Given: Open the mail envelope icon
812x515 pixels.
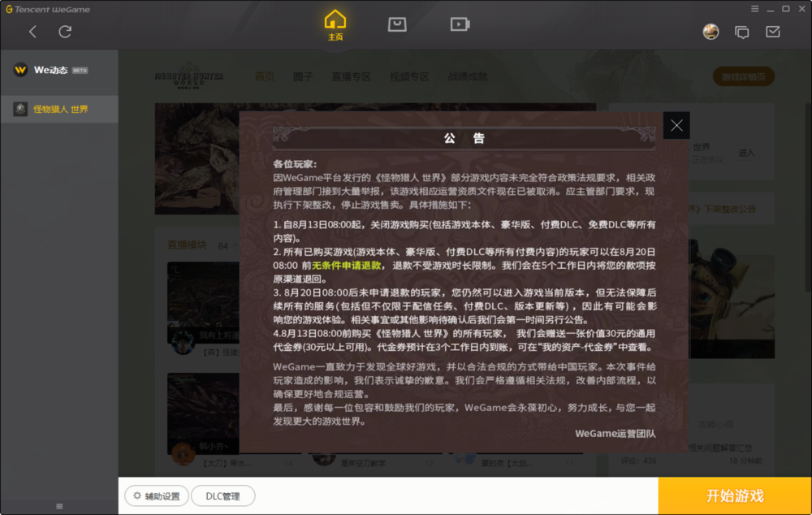Looking at the screenshot, I should [772, 32].
